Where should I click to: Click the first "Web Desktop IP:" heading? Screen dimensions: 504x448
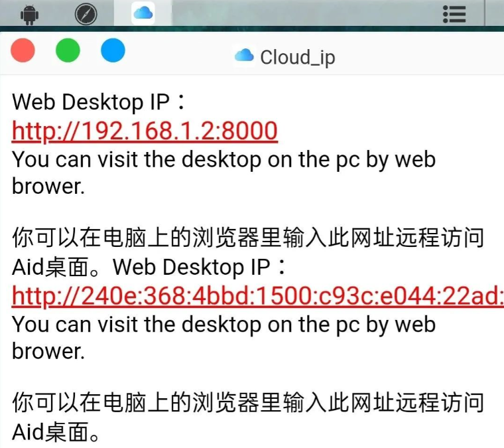coord(99,102)
